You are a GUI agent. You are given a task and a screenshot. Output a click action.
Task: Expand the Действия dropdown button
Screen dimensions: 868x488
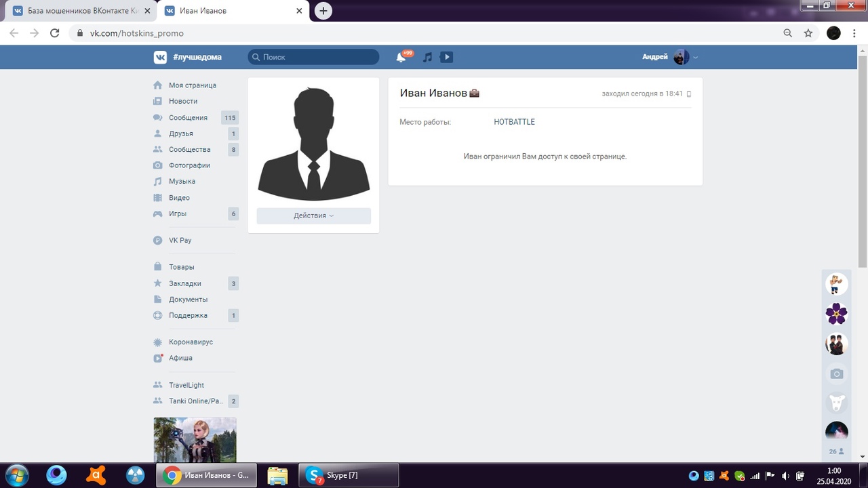pos(313,216)
